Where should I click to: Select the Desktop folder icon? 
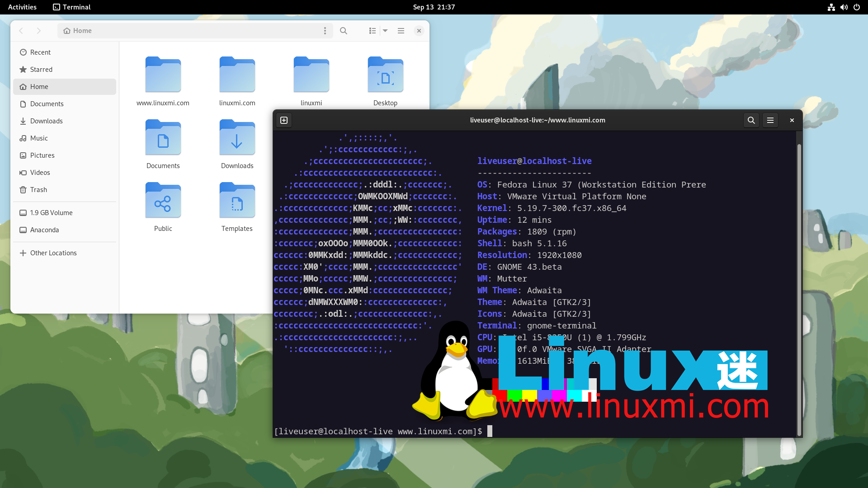tap(386, 75)
